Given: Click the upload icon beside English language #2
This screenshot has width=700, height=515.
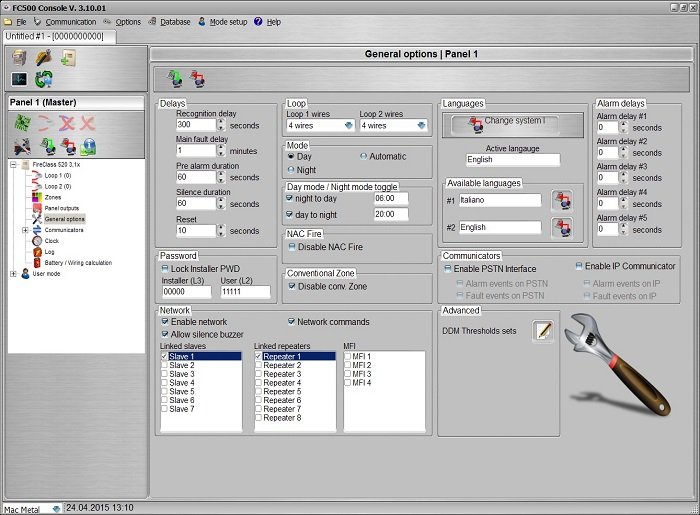Looking at the screenshot, I should 562,228.
